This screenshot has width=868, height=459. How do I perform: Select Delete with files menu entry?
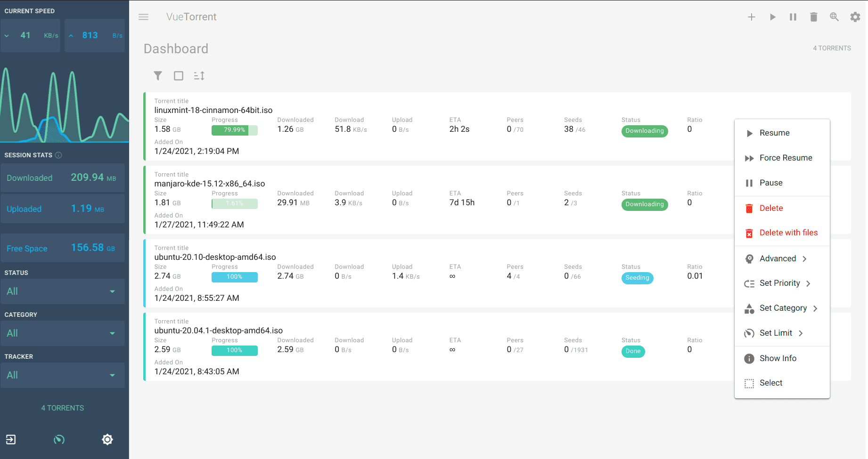788,233
